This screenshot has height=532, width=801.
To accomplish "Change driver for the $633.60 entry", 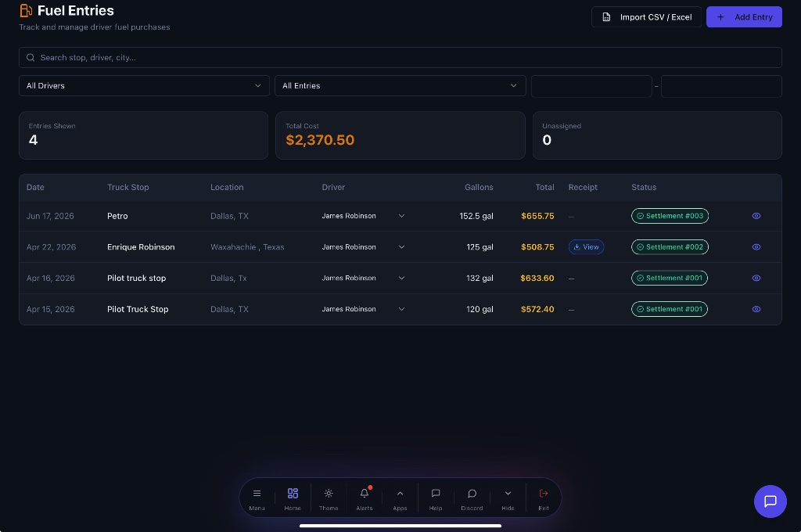I will coord(363,279).
